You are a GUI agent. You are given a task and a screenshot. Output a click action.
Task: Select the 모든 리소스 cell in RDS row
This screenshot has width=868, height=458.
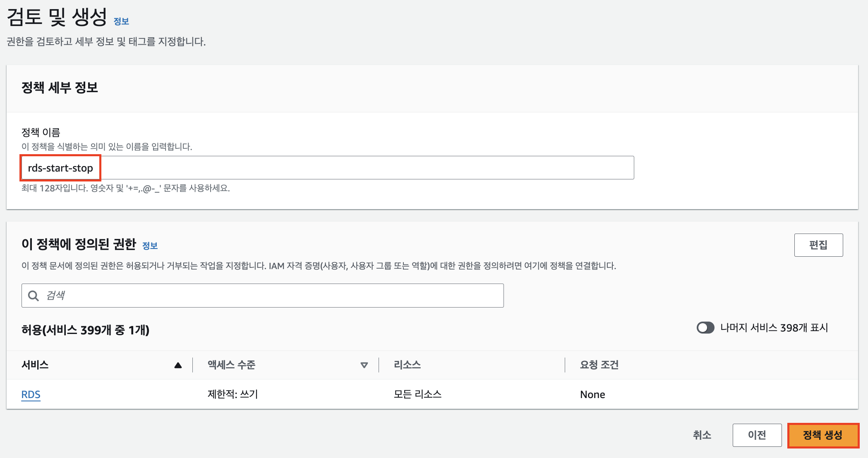coord(417,394)
